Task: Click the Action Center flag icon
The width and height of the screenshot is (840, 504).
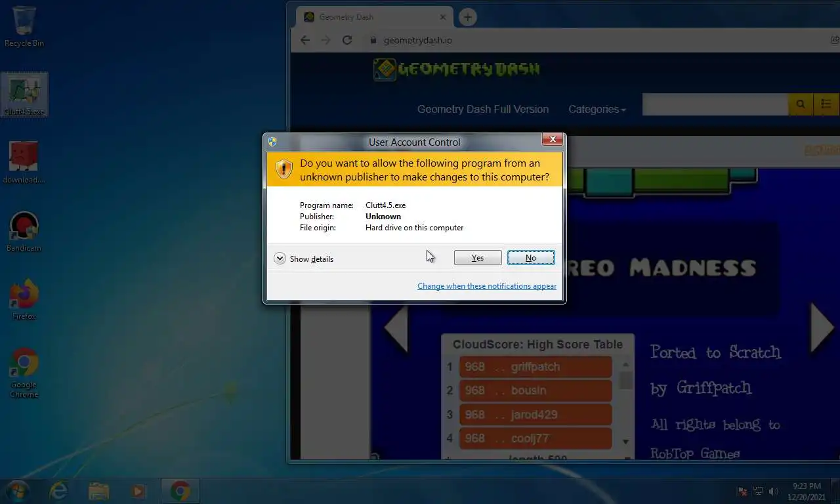Action: coord(742,492)
